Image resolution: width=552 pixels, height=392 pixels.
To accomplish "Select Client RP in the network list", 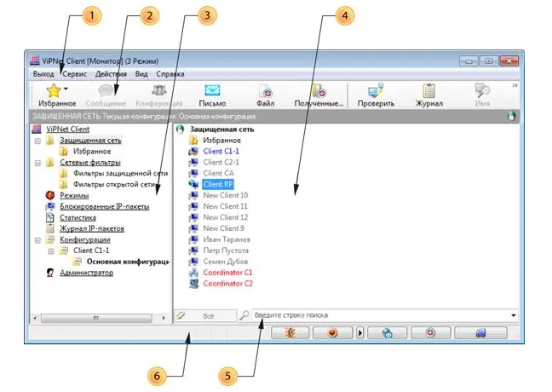I will [x=218, y=184].
